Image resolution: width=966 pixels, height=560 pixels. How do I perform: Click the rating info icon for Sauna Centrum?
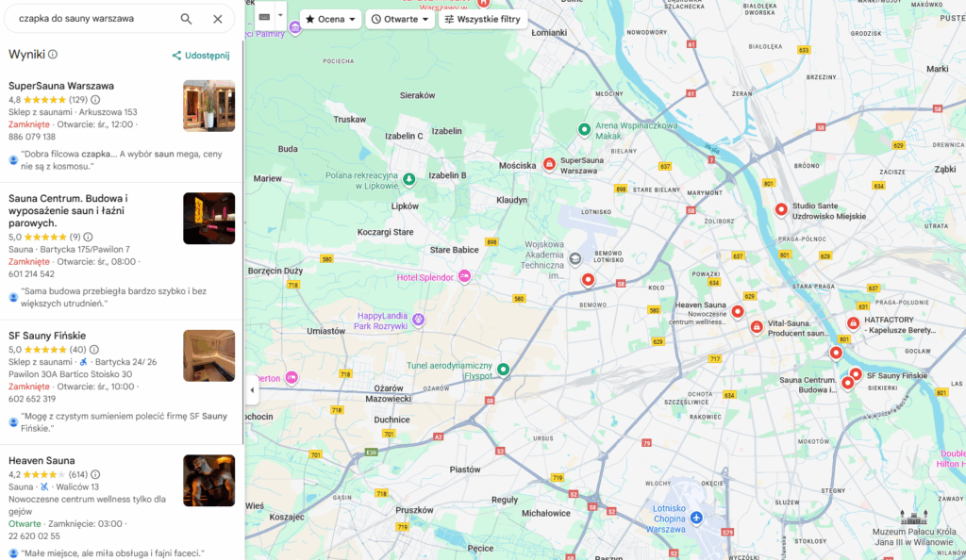88,237
